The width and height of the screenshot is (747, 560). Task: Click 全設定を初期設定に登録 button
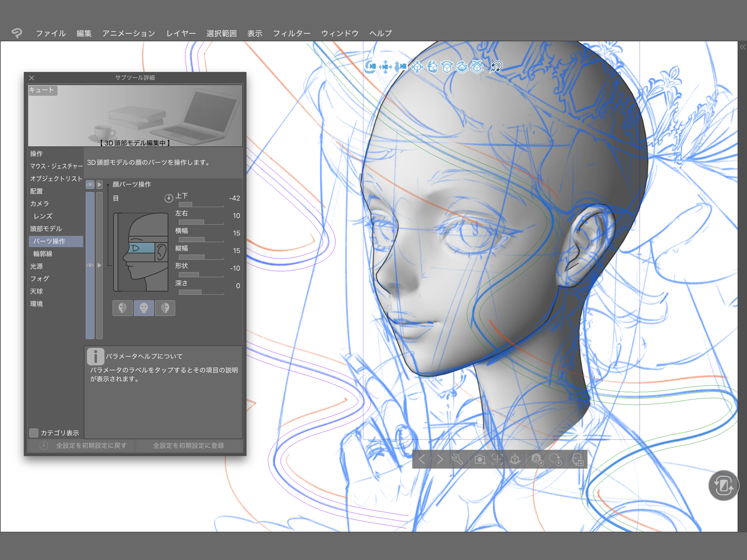(x=188, y=445)
